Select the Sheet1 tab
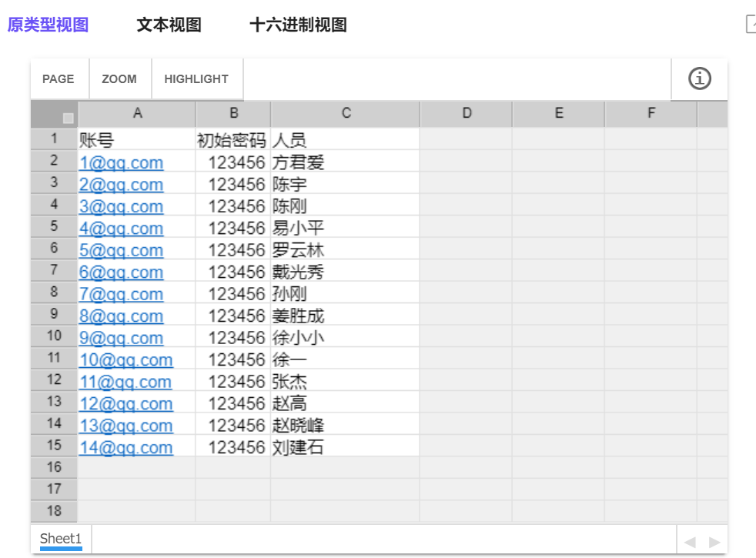Screen dimensions: 756x558 (61, 539)
